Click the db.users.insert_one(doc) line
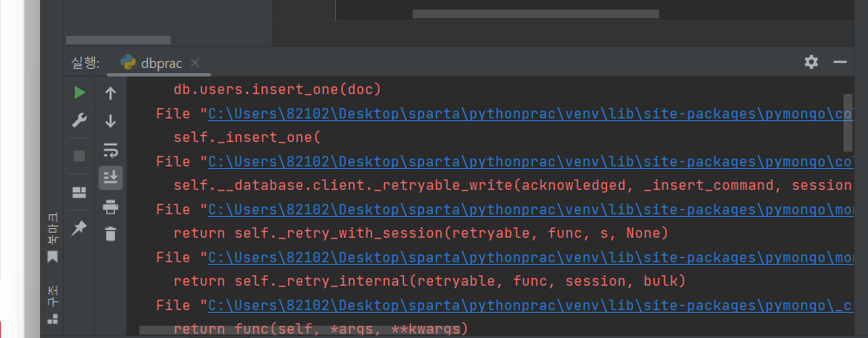This screenshot has width=868, height=338. (x=278, y=90)
